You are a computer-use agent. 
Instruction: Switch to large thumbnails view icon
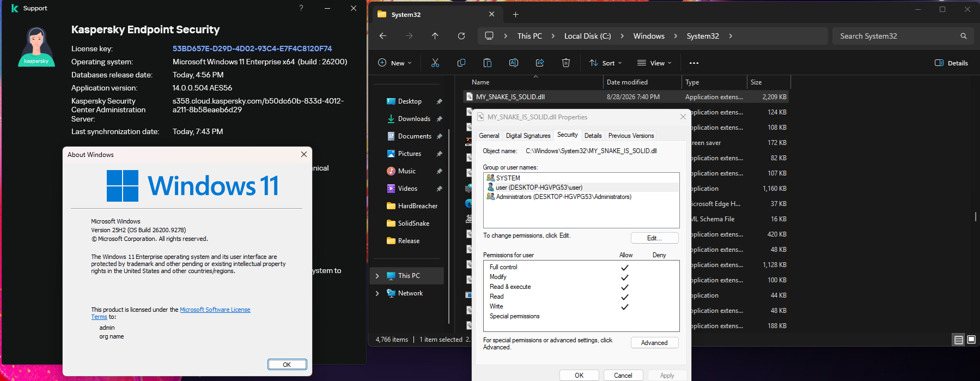[971, 340]
